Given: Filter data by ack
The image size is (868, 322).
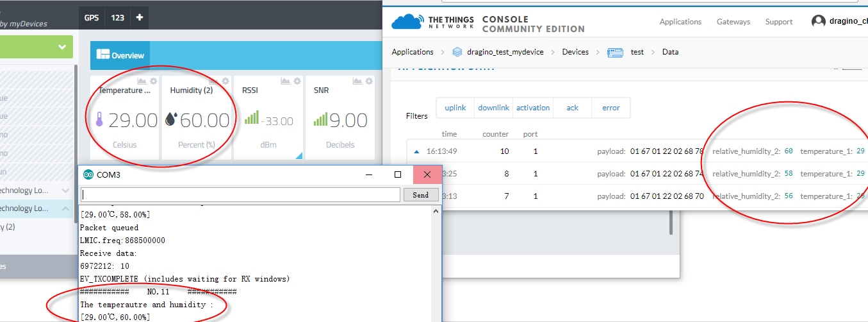Looking at the screenshot, I should 573,108.
